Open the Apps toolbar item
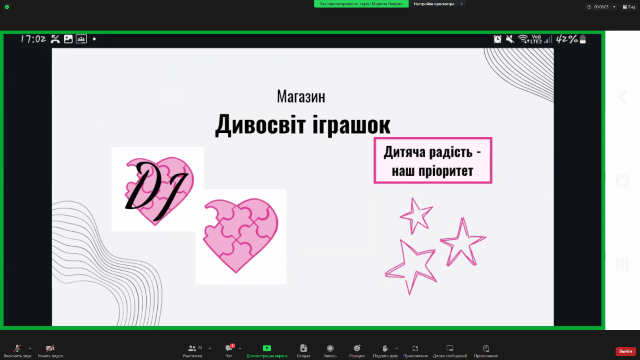 point(415,350)
